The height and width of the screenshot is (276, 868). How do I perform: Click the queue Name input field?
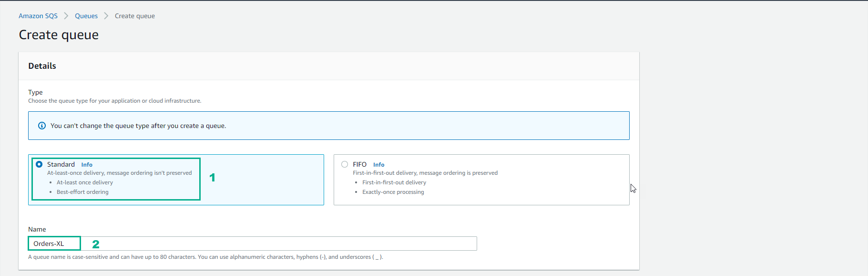[253, 244]
